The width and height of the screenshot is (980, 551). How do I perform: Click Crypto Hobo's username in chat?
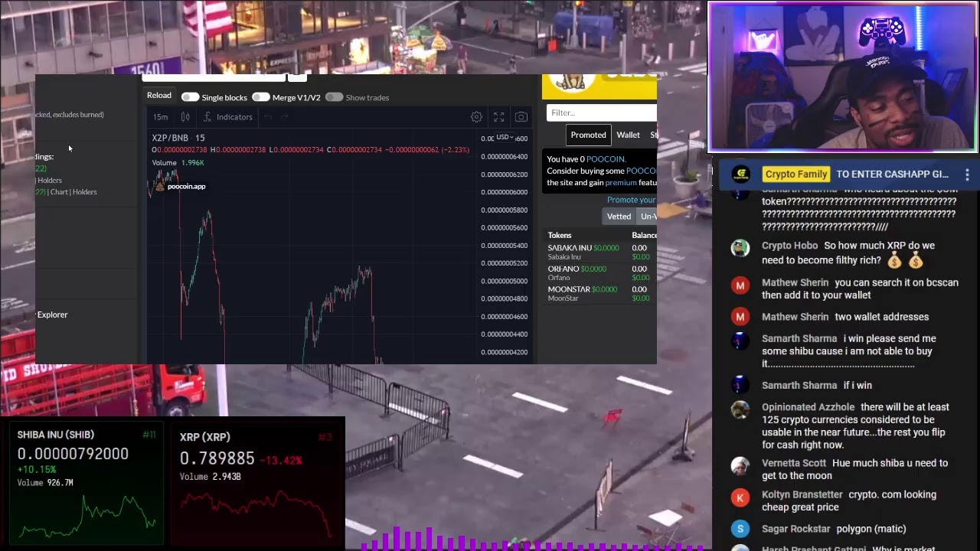coord(789,246)
